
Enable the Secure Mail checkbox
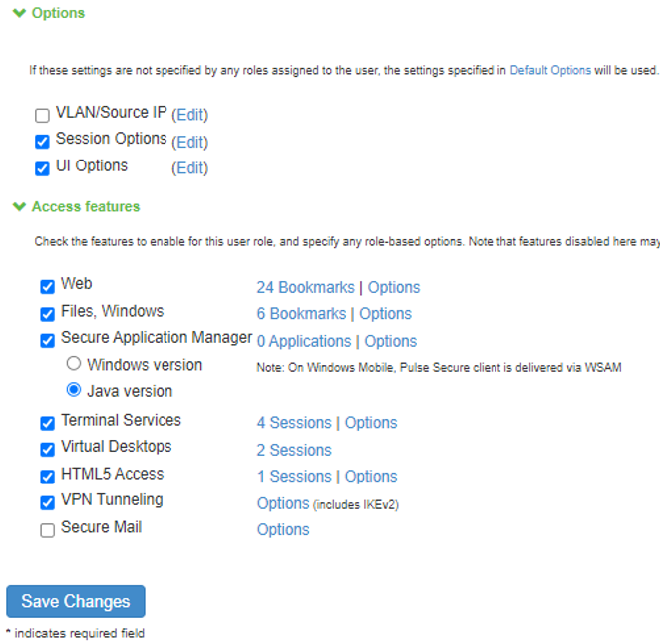(48, 530)
